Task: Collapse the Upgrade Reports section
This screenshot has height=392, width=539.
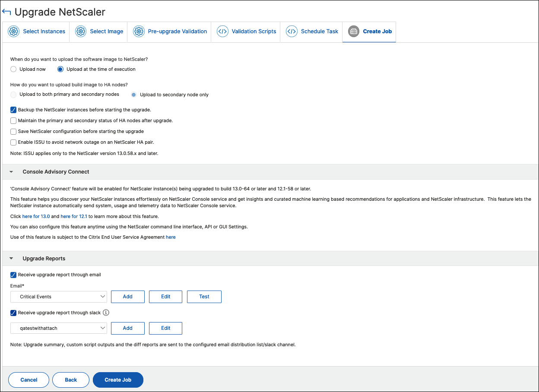Action: click(x=11, y=259)
